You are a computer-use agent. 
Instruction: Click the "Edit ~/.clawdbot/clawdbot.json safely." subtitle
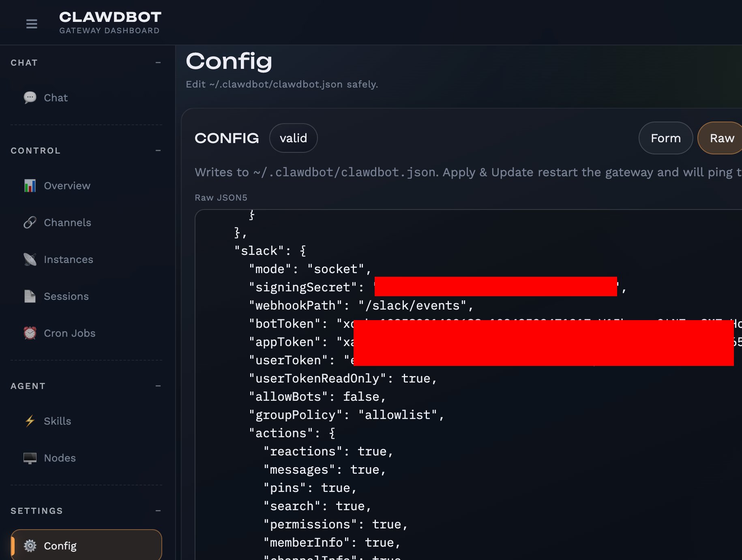click(282, 84)
